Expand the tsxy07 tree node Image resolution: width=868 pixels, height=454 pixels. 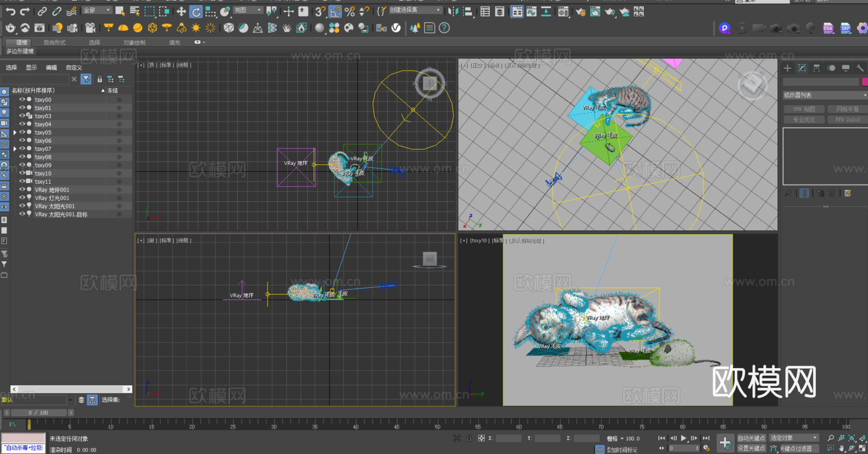pyautogui.click(x=15, y=148)
